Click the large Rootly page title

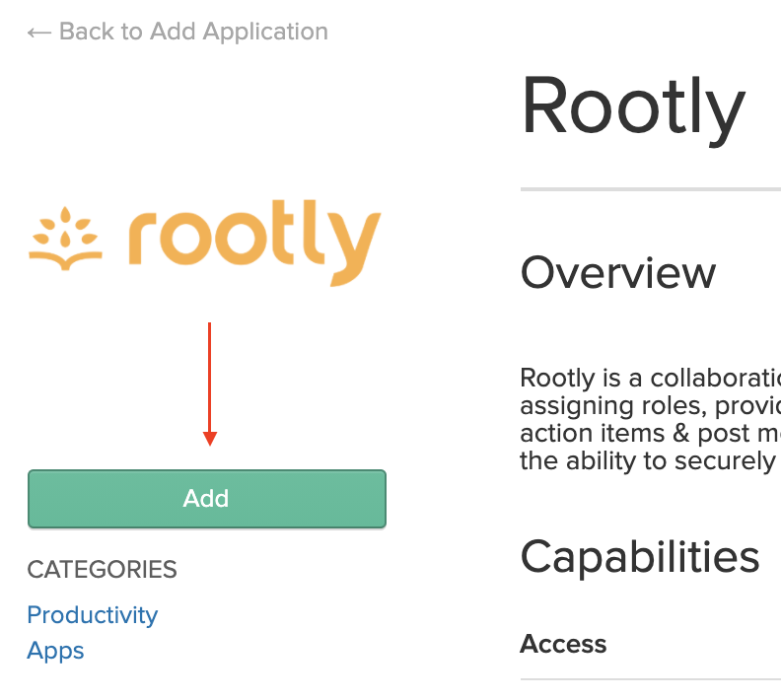tap(633, 106)
